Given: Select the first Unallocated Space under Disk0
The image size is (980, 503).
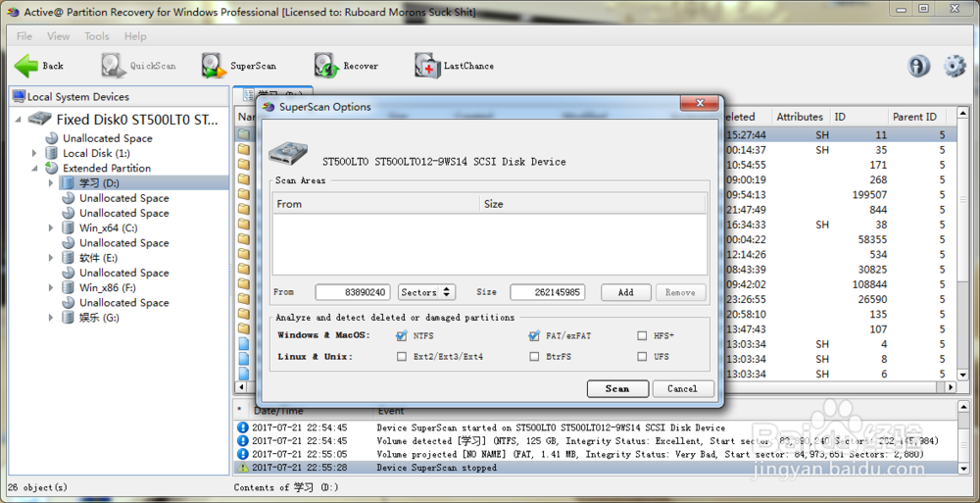Looking at the screenshot, I should pyautogui.click(x=108, y=138).
